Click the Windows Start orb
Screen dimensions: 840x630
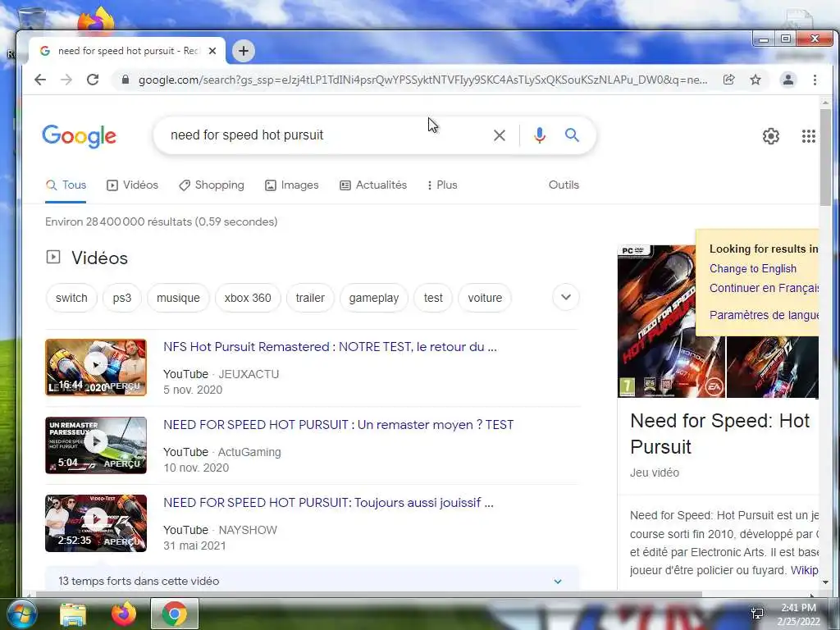(x=21, y=614)
